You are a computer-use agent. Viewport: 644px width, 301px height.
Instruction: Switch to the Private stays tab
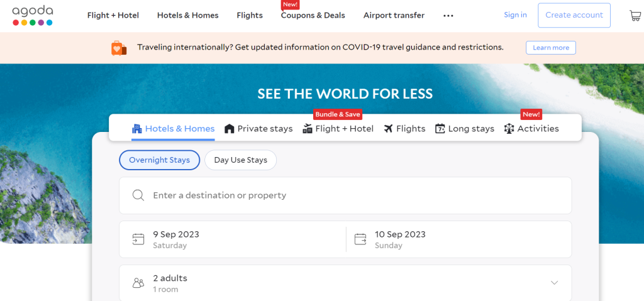tap(258, 129)
